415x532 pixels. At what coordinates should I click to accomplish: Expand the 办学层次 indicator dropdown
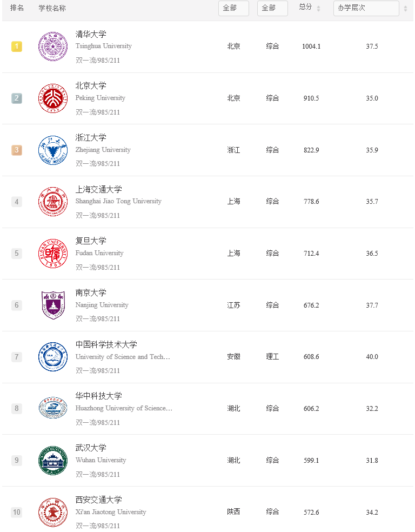(x=366, y=8)
